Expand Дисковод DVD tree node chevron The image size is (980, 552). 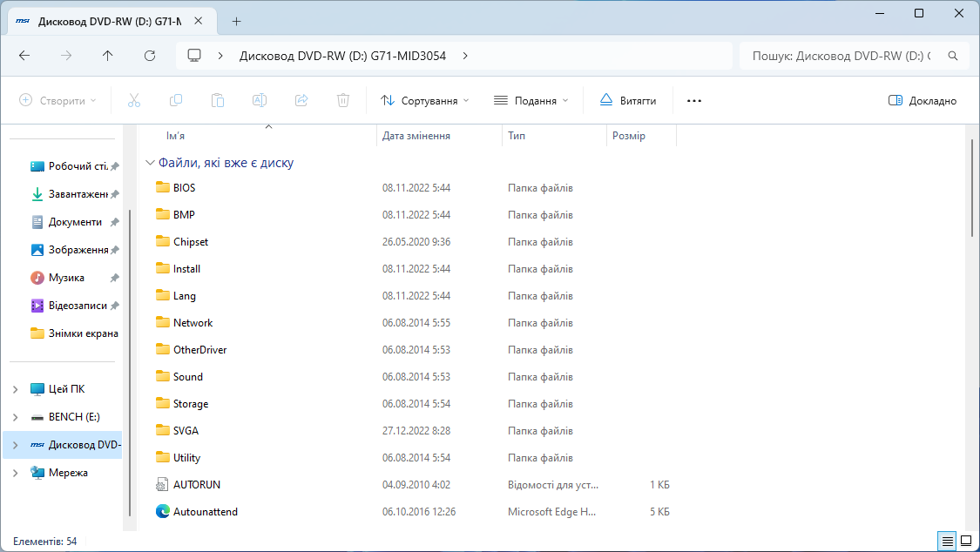tap(16, 445)
